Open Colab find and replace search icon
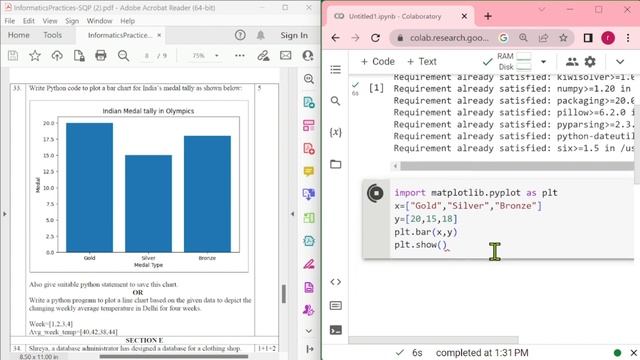 pos(336,101)
